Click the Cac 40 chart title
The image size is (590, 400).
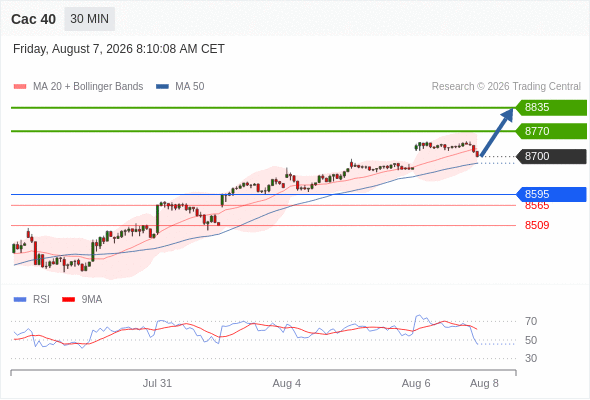33,19
